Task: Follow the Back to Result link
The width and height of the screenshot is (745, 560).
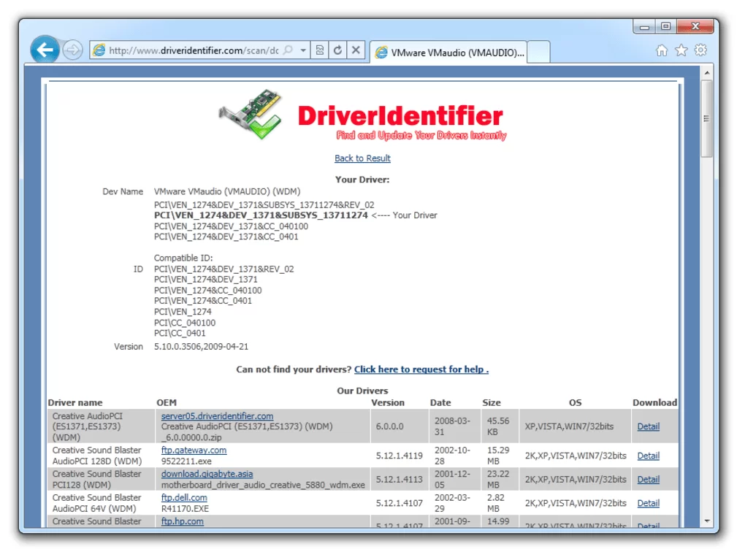Action: pos(362,158)
